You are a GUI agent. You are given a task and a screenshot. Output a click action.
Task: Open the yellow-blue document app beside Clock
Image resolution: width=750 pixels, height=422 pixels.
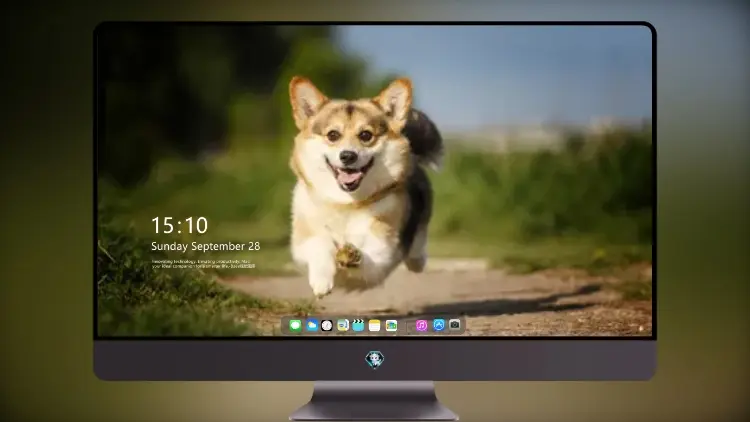pyautogui.click(x=342, y=326)
